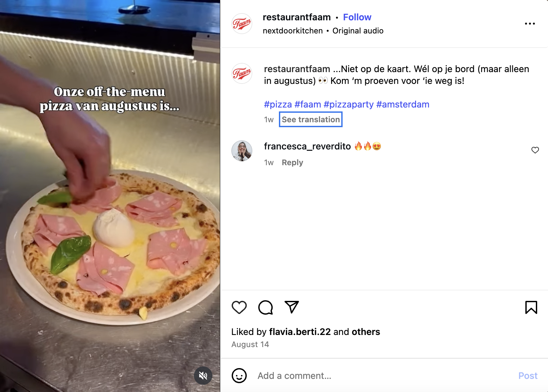
Task: Open comments via speech bubble icon
Action: [265, 307]
